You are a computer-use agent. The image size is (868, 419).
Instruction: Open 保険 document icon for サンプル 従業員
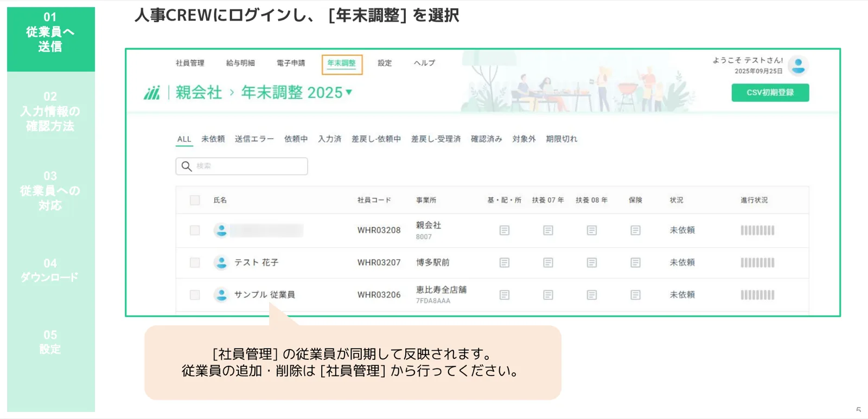(635, 295)
